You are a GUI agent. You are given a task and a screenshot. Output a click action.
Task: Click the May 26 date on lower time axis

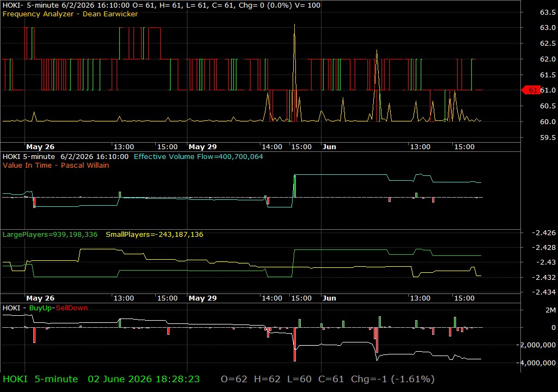click(40, 298)
